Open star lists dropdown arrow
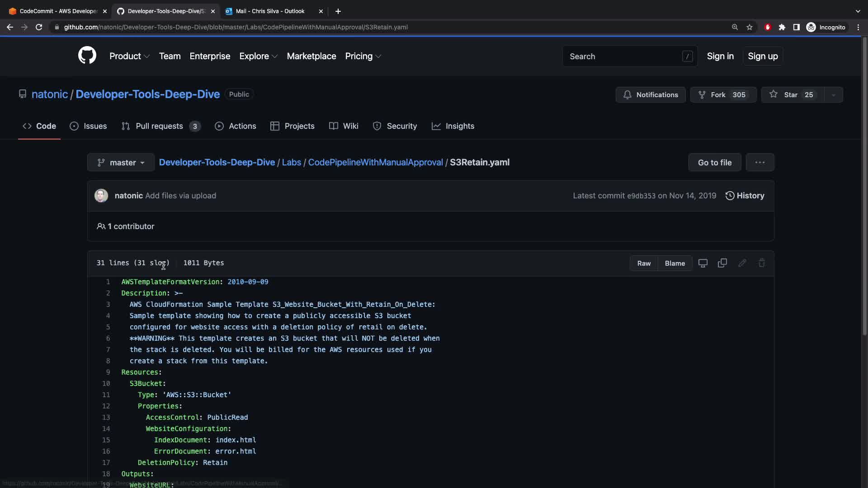 (x=833, y=95)
